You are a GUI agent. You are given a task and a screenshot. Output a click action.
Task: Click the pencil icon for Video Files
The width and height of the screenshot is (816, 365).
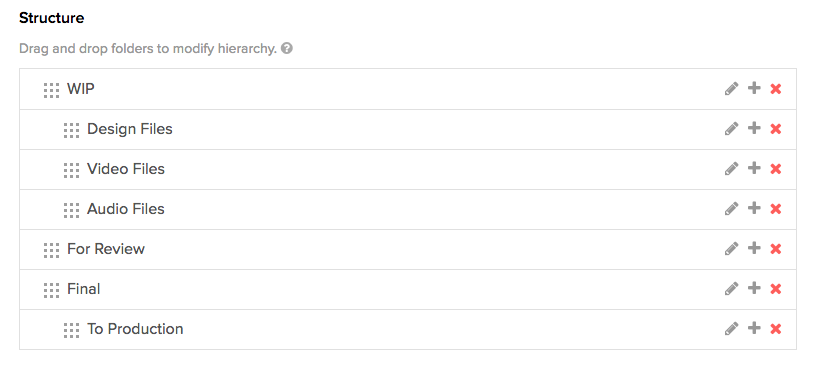coord(731,169)
